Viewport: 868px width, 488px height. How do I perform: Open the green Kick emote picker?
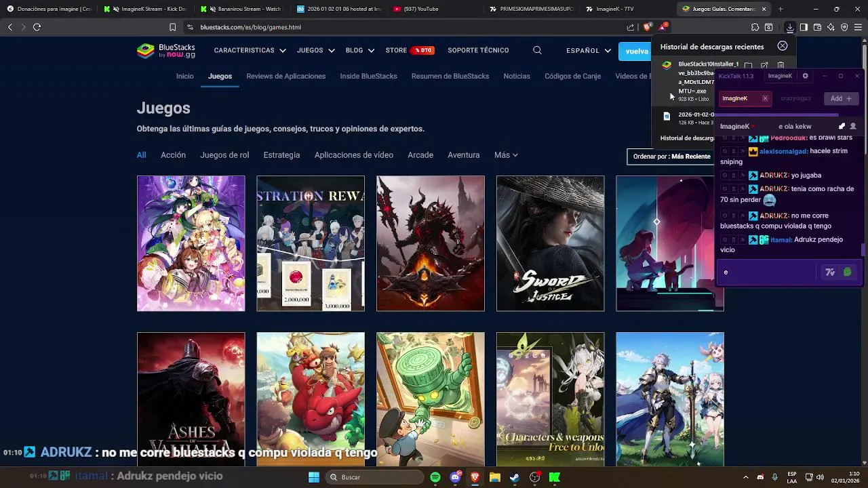pos(847,272)
